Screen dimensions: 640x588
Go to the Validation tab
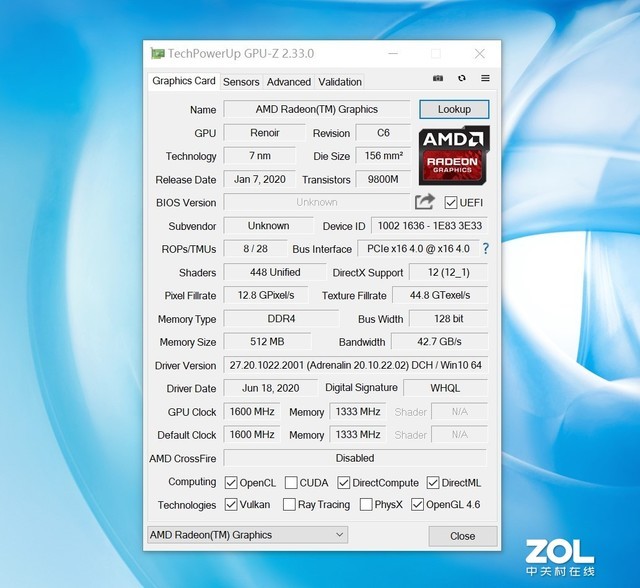[340, 82]
